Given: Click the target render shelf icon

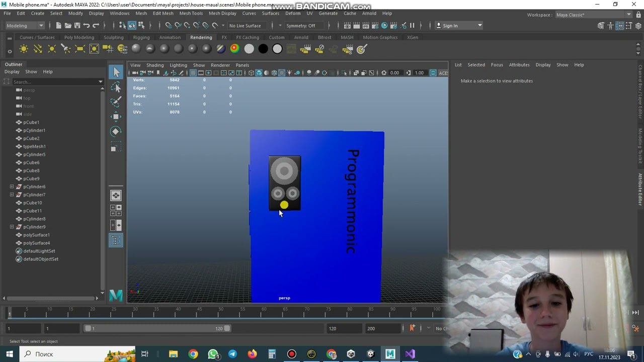Looking at the screenshot, I should 361,49.
